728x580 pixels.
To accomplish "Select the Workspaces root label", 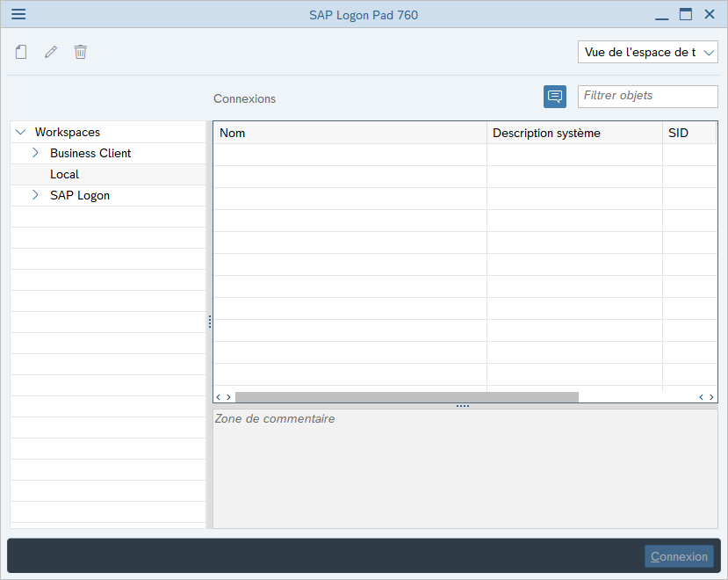I will [68, 132].
